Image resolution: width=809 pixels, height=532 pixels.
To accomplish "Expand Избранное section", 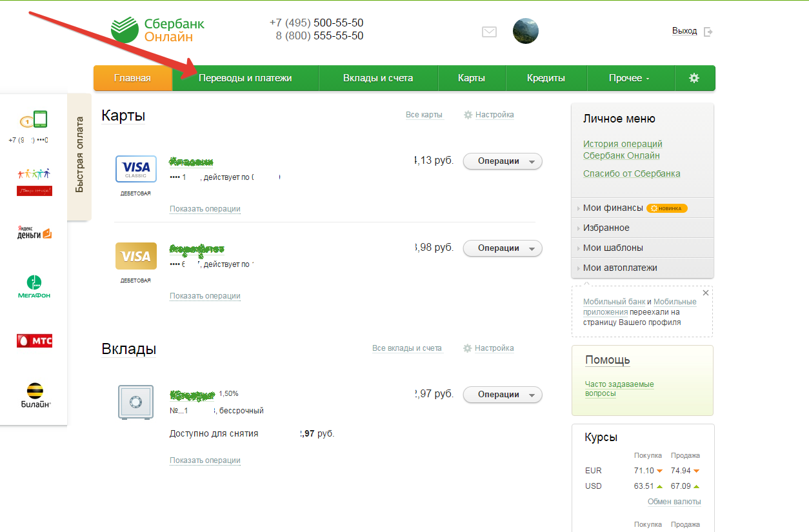I will [643, 228].
